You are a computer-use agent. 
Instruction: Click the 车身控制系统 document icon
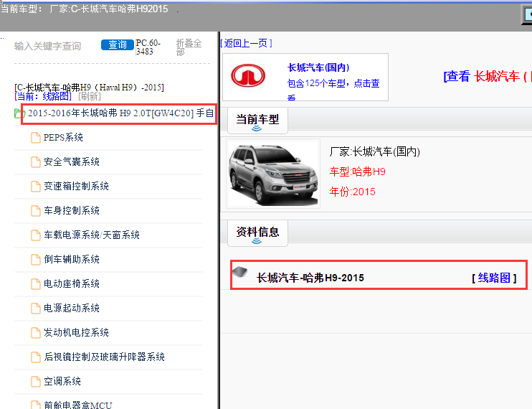(x=36, y=211)
